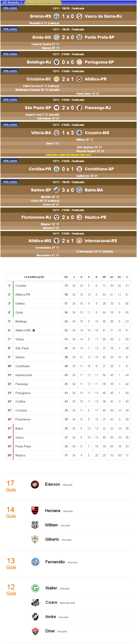Click Vitória crest next to scorer Dinei

[35, 631]
